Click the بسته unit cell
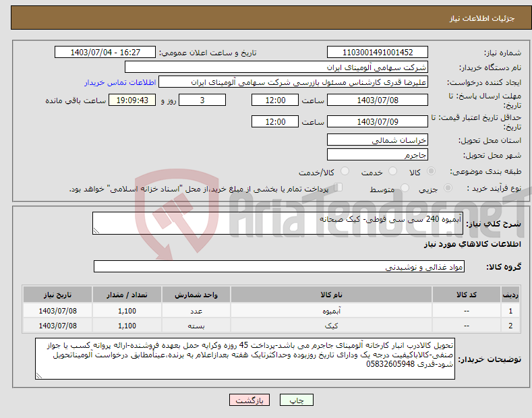 (x=196, y=326)
